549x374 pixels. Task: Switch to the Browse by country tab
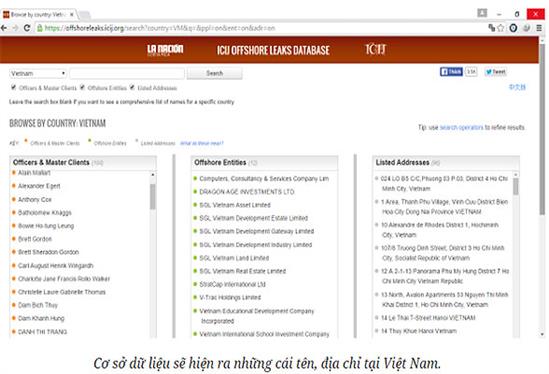click(x=39, y=14)
